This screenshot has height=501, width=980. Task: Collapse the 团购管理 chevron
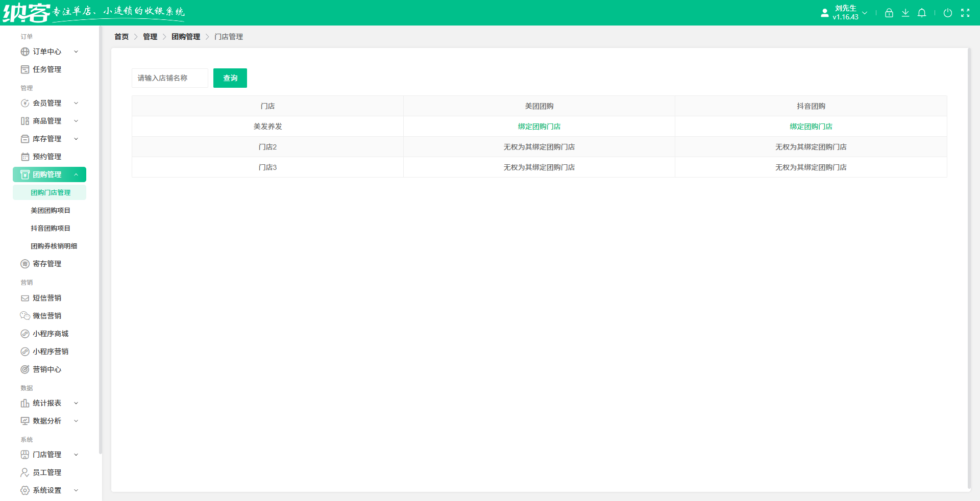[x=76, y=174]
